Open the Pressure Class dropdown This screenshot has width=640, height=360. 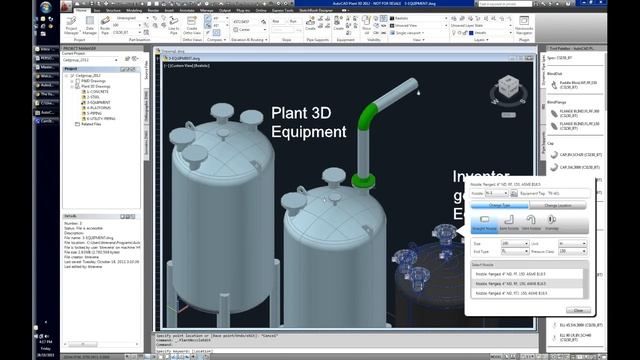click(x=573, y=251)
